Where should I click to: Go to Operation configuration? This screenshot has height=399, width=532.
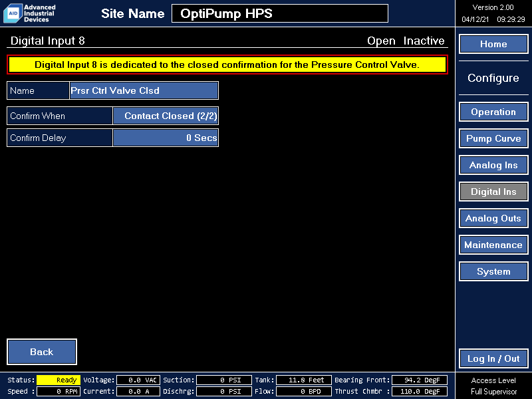pyautogui.click(x=493, y=112)
